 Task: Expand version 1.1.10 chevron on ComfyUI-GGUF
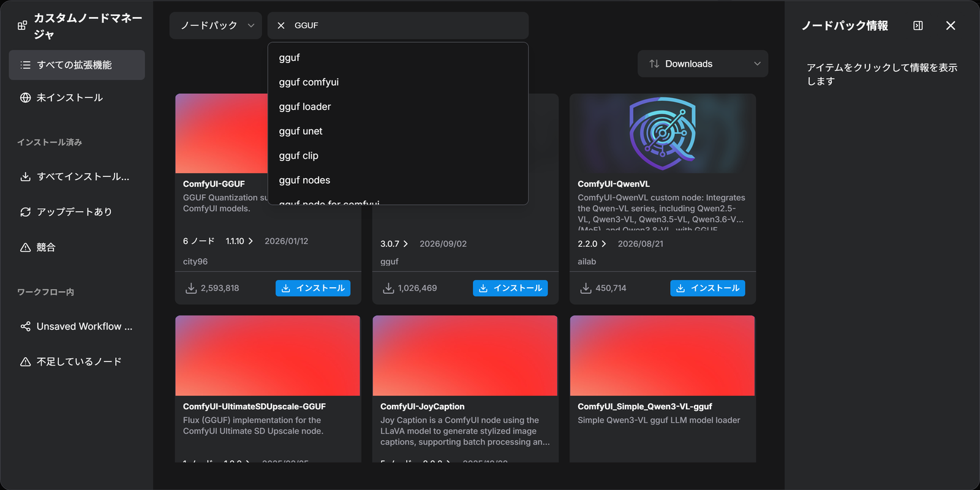point(250,241)
